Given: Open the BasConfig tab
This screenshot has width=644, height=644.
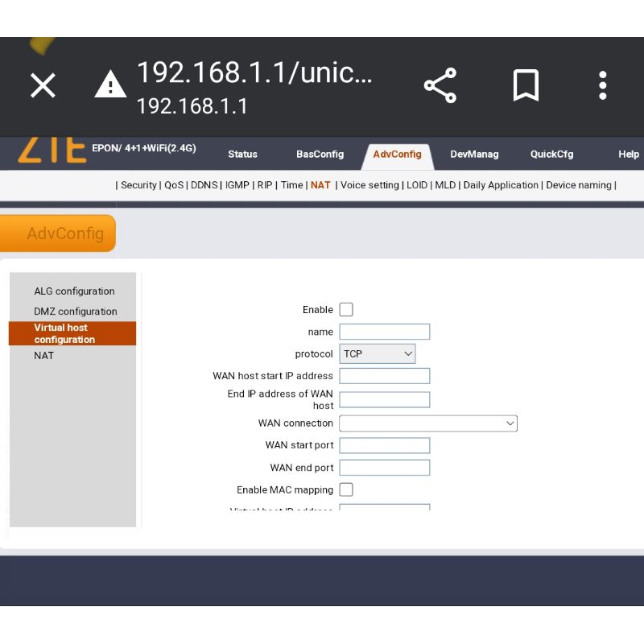Looking at the screenshot, I should coord(320,155).
